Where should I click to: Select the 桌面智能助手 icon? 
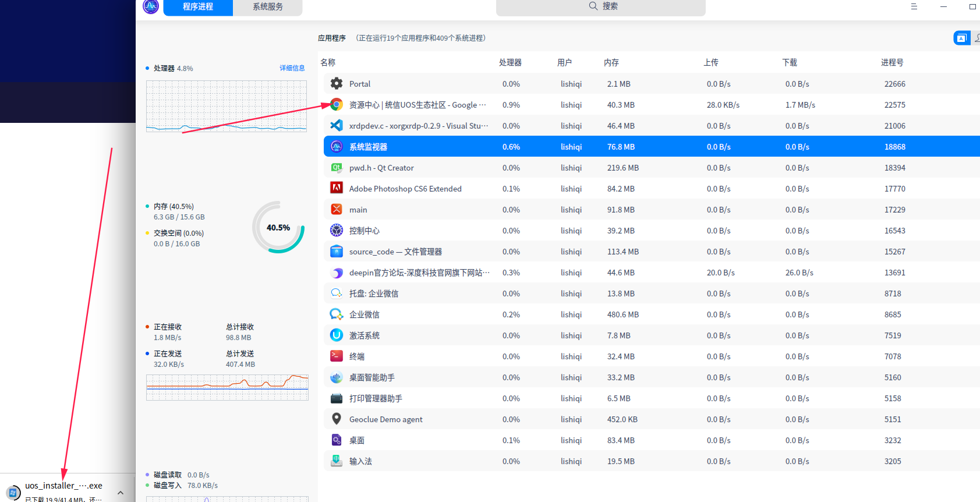pos(337,377)
